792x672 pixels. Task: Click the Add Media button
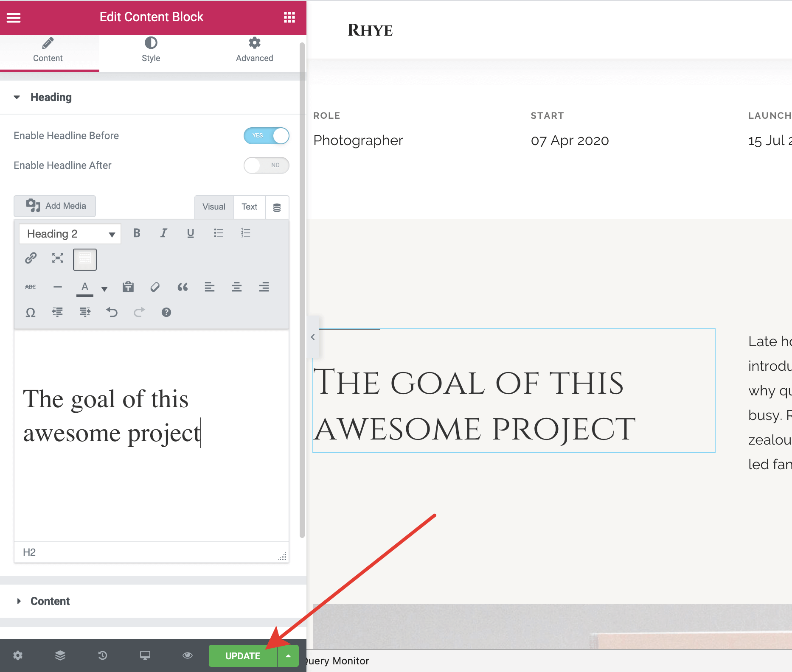[55, 206]
